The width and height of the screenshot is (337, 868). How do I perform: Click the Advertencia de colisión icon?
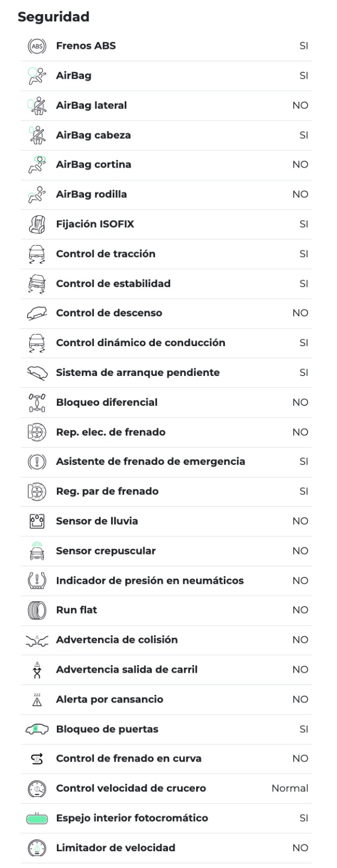coord(37,640)
